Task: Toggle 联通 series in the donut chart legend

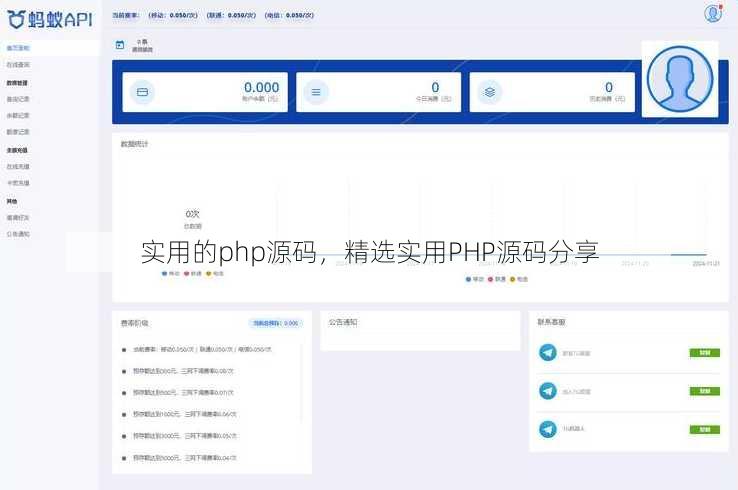Action: coord(193,273)
